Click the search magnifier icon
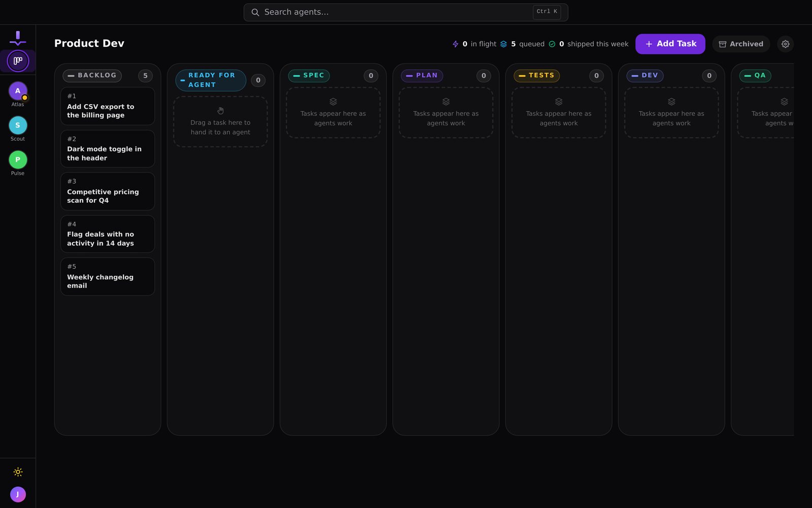Viewport: 812px width, 508px height. [x=255, y=12]
